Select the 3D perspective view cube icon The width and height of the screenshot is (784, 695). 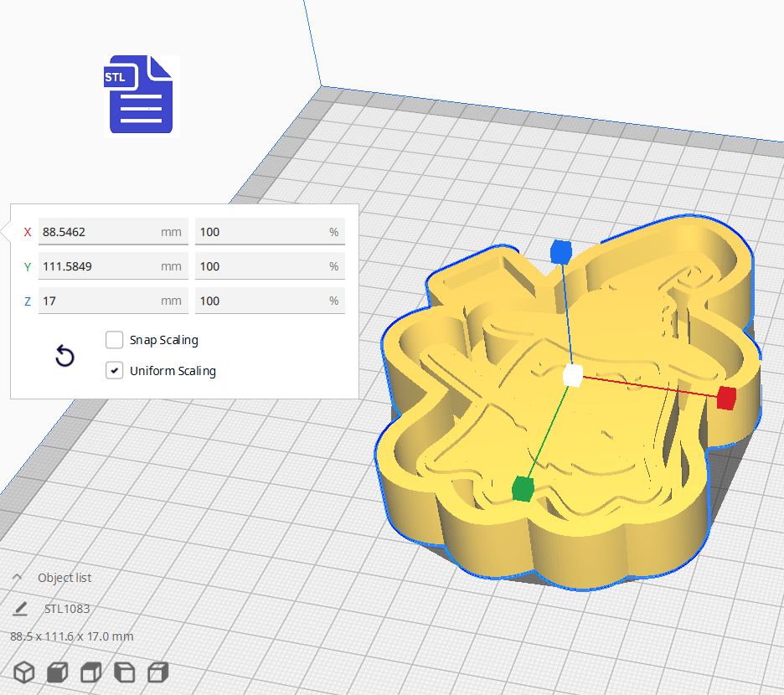click(x=24, y=672)
